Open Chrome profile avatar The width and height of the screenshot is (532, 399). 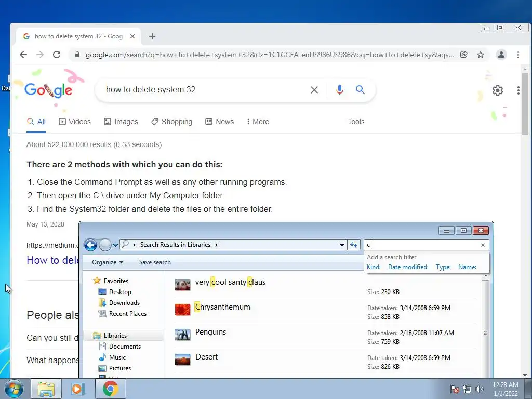501,55
